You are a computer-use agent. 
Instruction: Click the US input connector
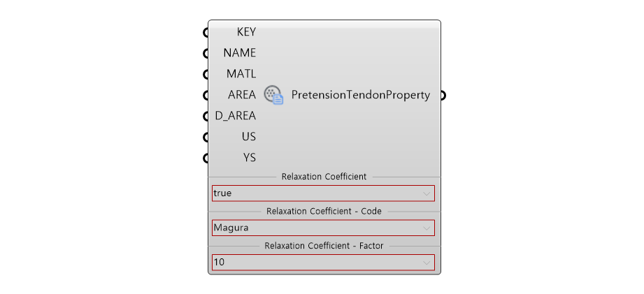pyautogui.click(x=206, y=137)
